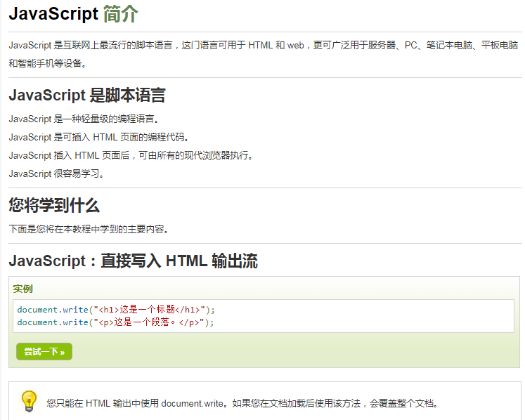Click the sentence about 可插入 HTML 页面的编程代码

click(99, 137)
